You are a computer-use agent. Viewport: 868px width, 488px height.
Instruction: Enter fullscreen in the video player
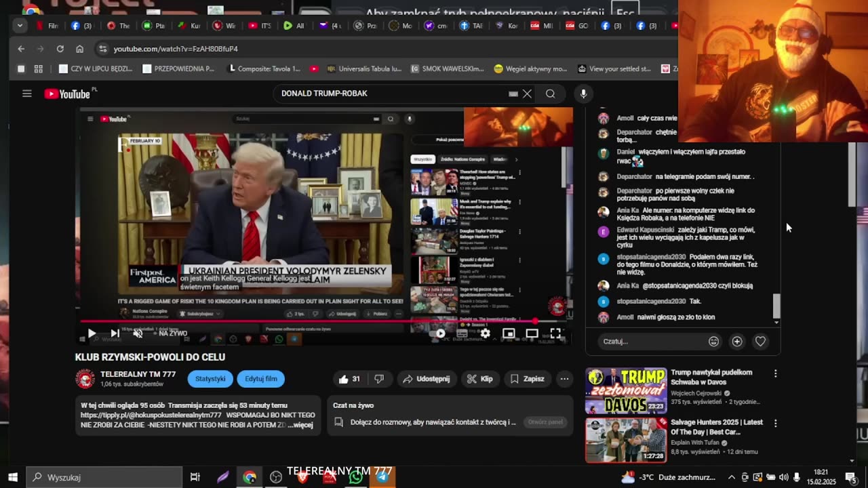555,333
